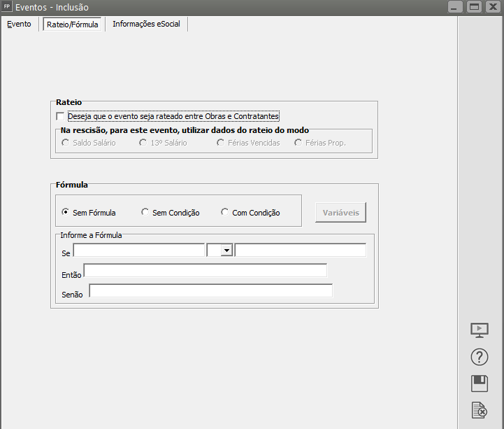This screenshot has width=504, height=429.
Task: Open the Informações eSocial tab
Action: tap(146, 24)
